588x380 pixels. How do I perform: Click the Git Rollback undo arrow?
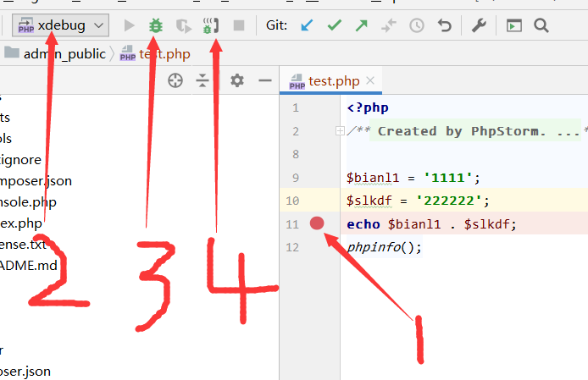[444, 25]
